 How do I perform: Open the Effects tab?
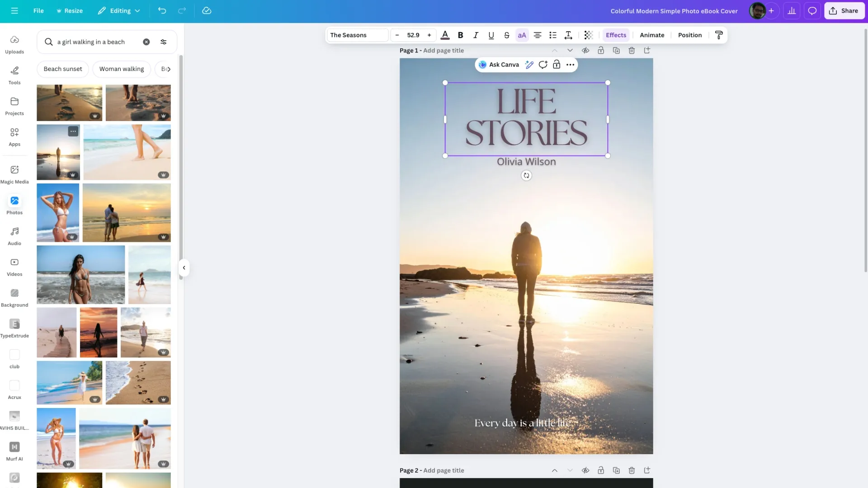click(x=616, y=35)
